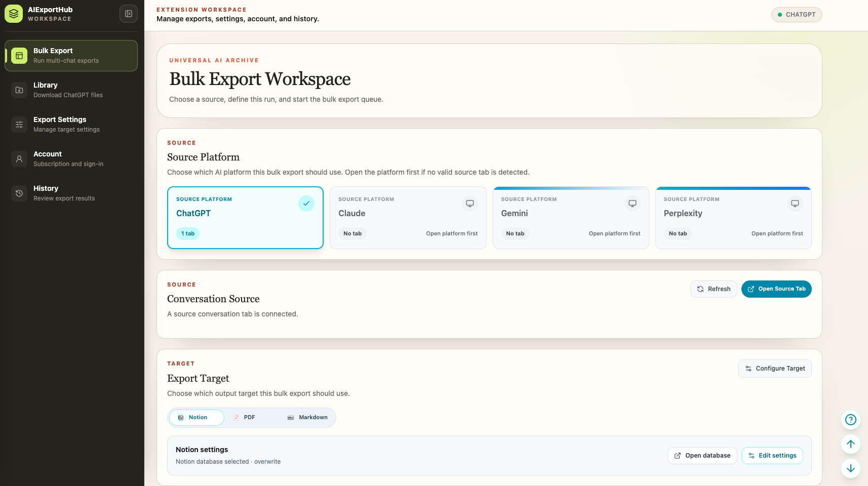Click the CHATGPT status badge
This screenshot has width=868, height=486.
click(x=797, y=15)
